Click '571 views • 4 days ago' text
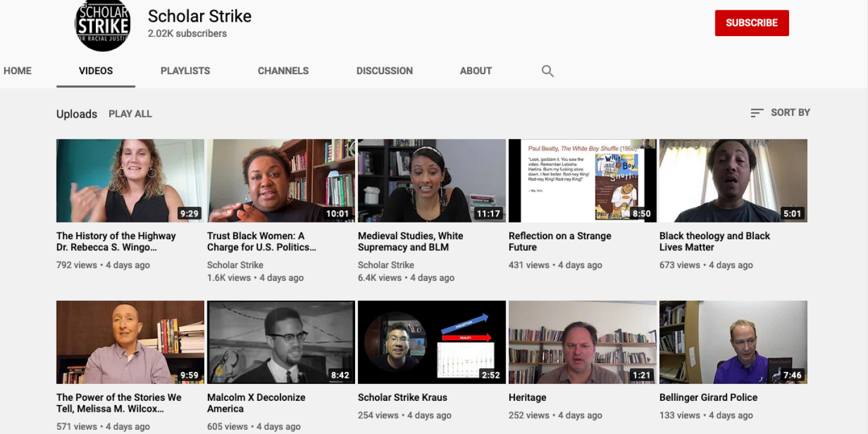The height and width of the screenshot is (434, 868). pyautogui.click(x=103, y=427)
